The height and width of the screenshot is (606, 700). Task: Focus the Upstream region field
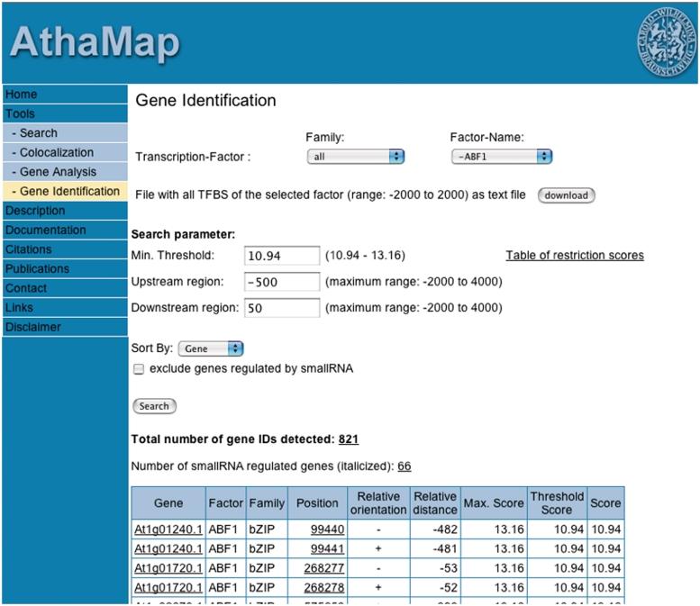tap(282, 283)
